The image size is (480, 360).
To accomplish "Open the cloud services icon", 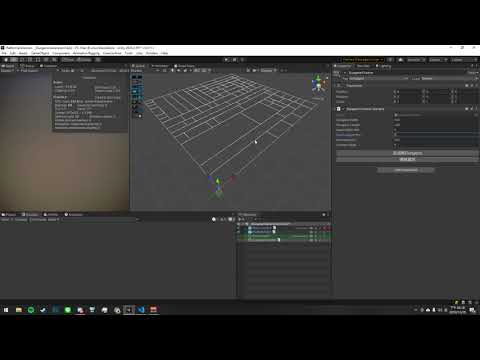I will pos(400,60).
